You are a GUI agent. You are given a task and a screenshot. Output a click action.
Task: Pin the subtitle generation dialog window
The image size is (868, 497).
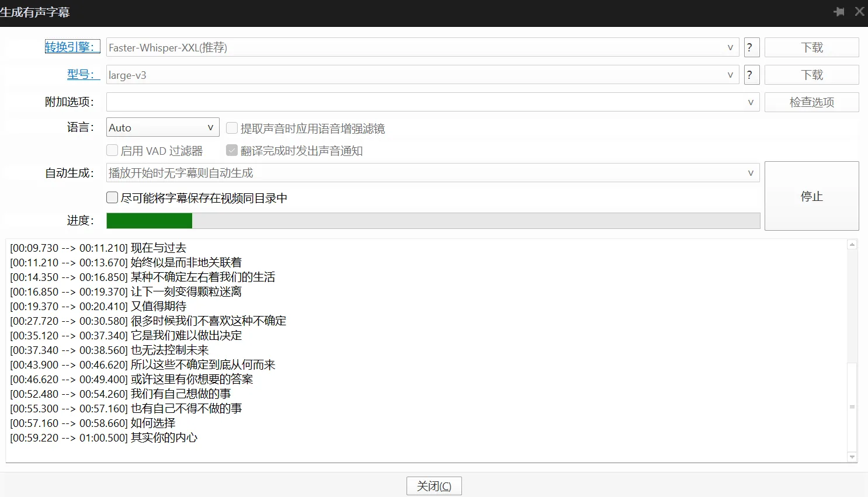[x=839, y=11]
